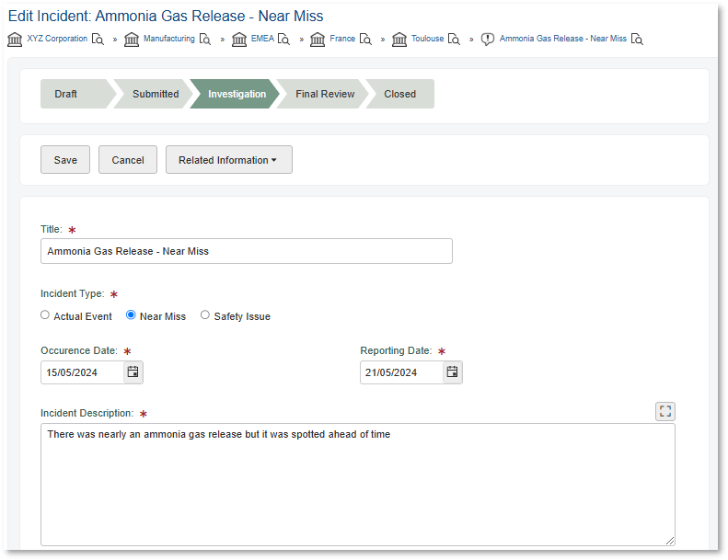Screen dimensions: 728x560
Task: Open the lookup icon next to EMEA
Action: 283,40
